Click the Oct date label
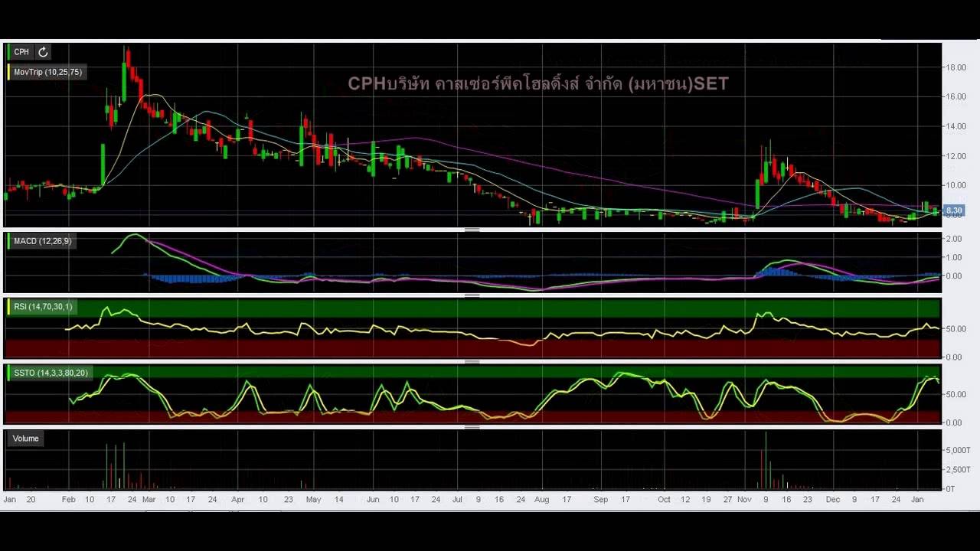Image resolution: width=980 pixels, height=551 pixels. tap(664, 500)
